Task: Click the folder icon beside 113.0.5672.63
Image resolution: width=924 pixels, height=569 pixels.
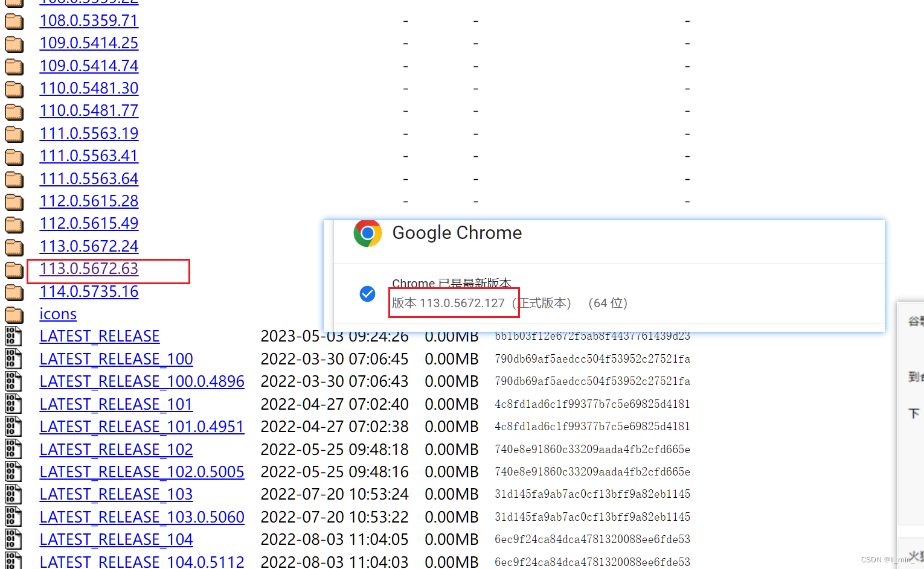Action: click(x=13, y=270)
